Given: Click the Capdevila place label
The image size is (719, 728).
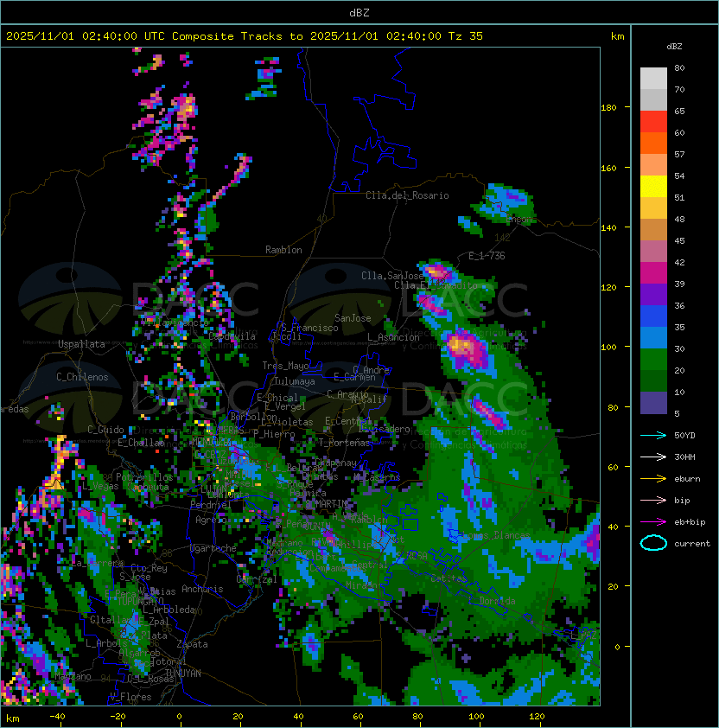Looking at the screenshot, I should pos(232,336).
